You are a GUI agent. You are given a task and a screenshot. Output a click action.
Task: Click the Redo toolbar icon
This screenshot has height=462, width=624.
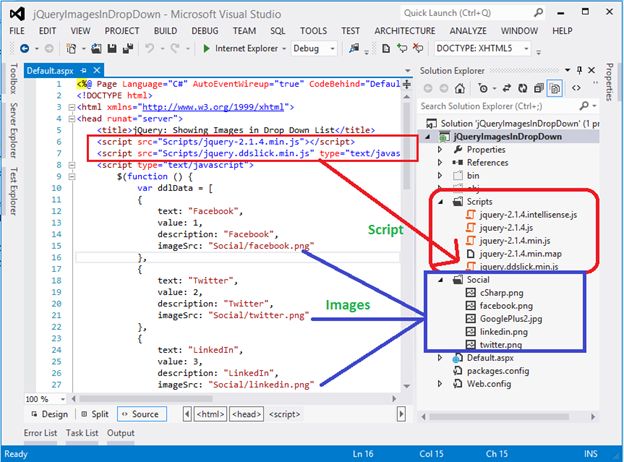click(x=175, y=49)
